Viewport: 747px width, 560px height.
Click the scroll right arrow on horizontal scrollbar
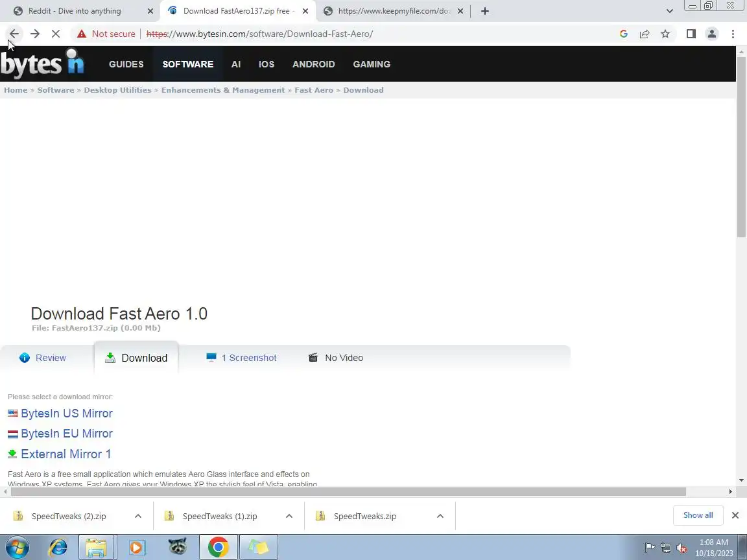point(730,491)
